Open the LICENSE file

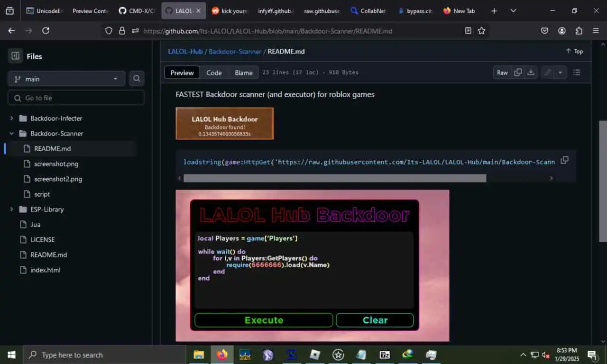point(43,239)
